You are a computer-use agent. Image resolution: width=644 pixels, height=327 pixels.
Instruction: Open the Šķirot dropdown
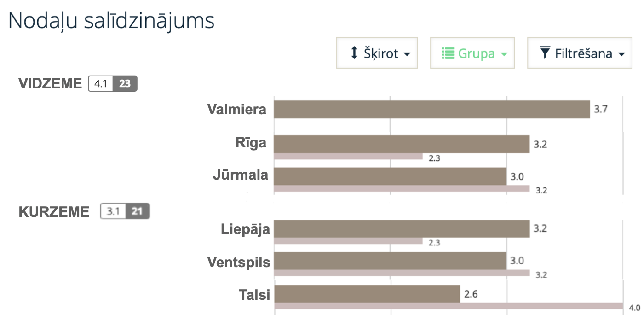(377, 53)
